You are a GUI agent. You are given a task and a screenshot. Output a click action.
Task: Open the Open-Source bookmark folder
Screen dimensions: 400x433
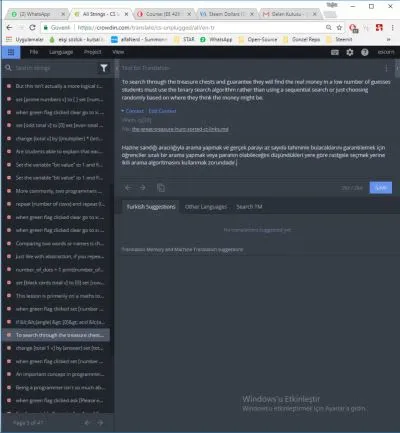click(258, 39)
